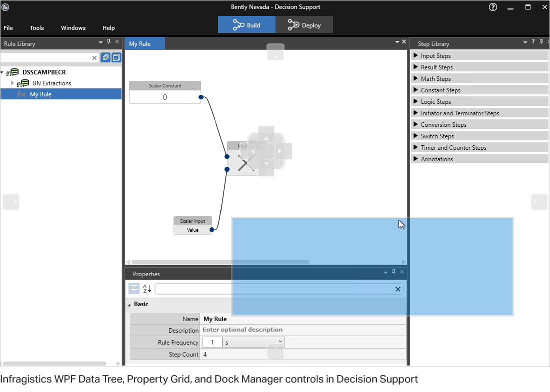Pin the Rule Library panel

(108, 41)
